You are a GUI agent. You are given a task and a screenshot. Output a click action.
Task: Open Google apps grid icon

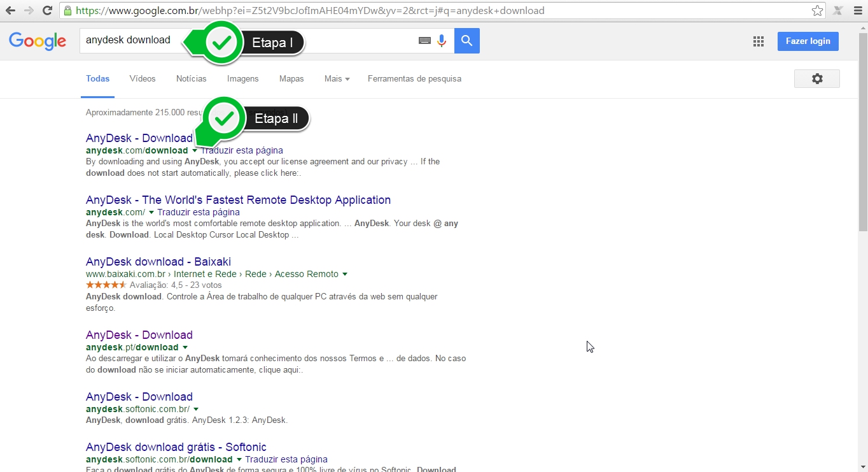click(759, 41)
